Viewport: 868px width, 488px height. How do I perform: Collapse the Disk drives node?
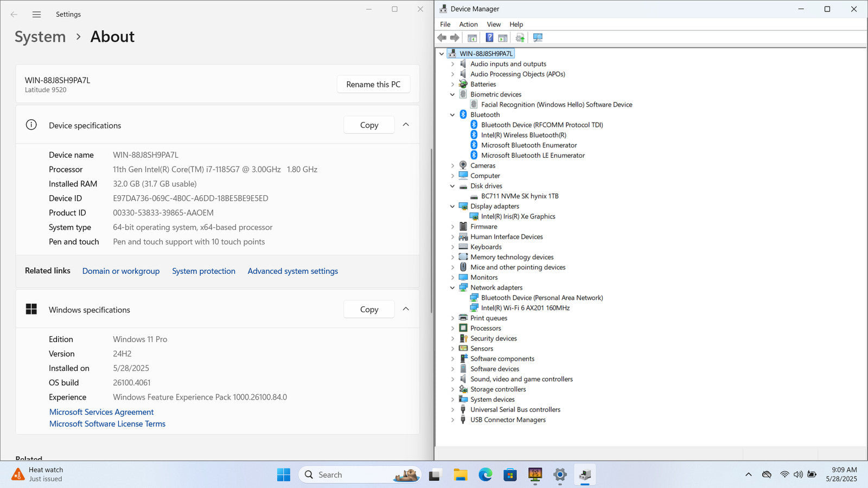point(452,186)
